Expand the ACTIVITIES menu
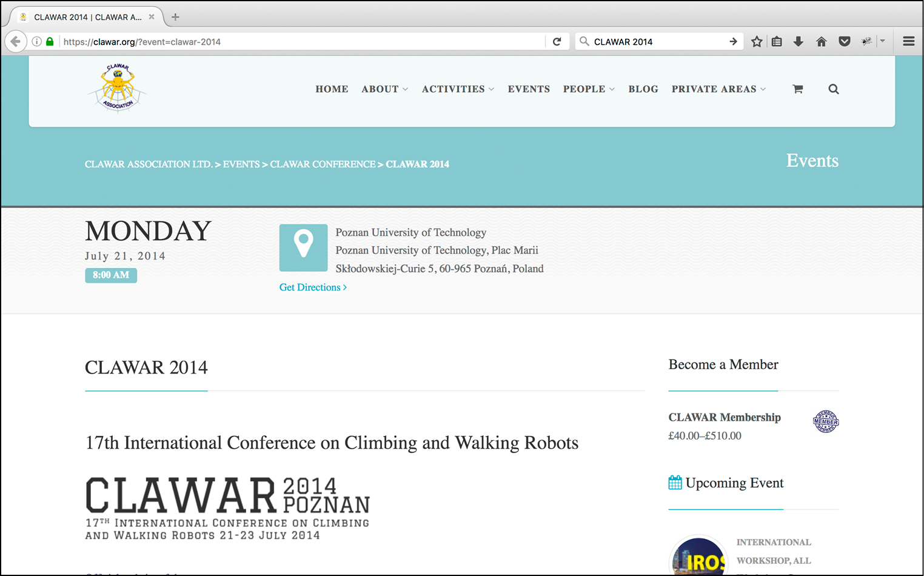924x576 pixels. pyautogui.click(x=458, y=89)
